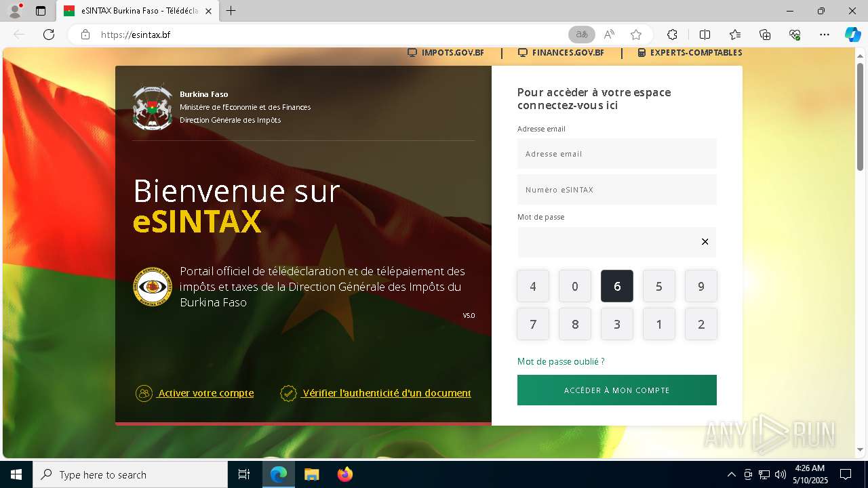
Task: Open Collections icon
Action: (x=765, y=35)
